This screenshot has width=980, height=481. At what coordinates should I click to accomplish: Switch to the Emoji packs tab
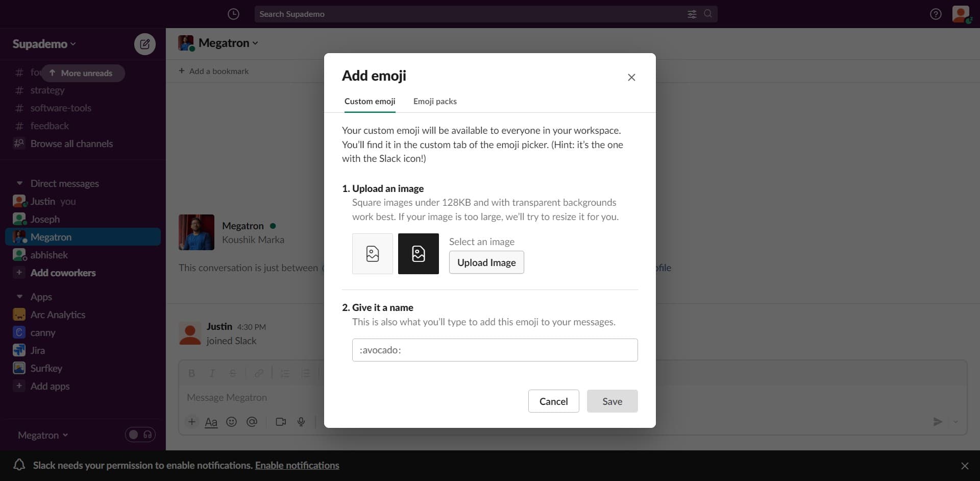tap(435, 101)
